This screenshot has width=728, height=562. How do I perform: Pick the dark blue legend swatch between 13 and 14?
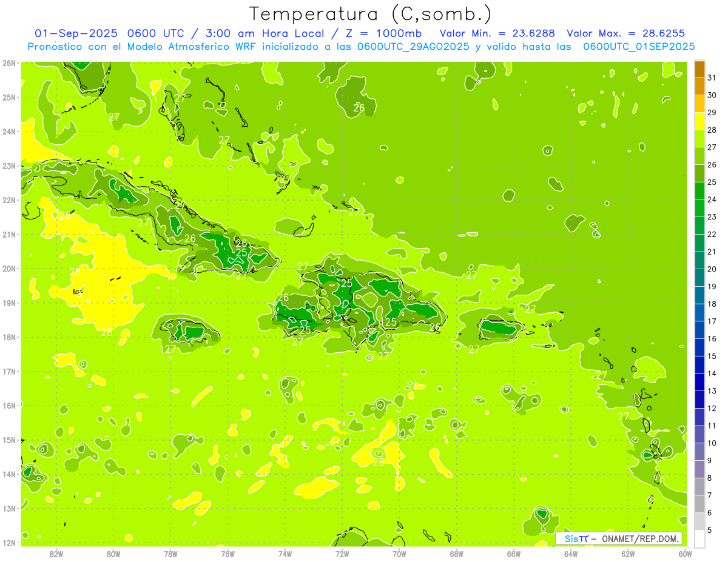(699, 383)
